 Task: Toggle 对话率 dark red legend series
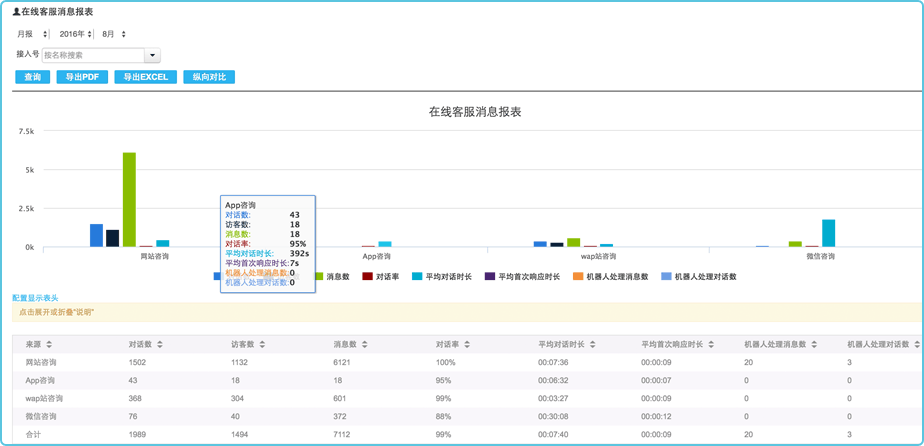click(381, 276)
